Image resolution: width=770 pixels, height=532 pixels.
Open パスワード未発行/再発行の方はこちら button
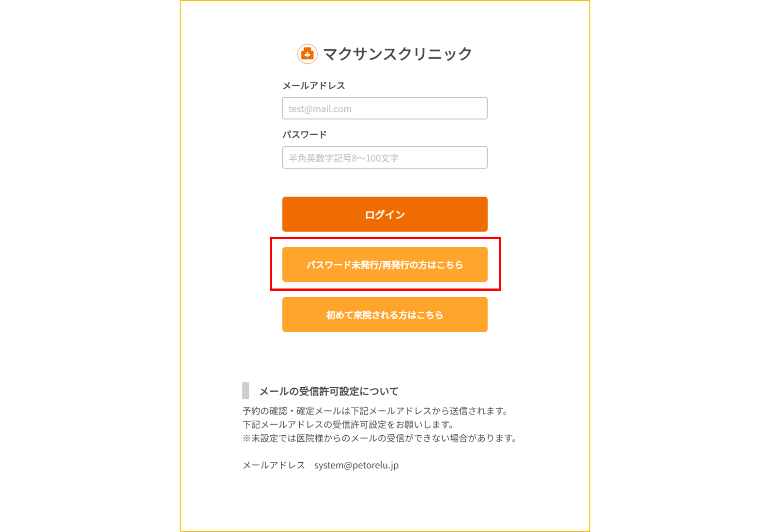click(x=385, y=265)
